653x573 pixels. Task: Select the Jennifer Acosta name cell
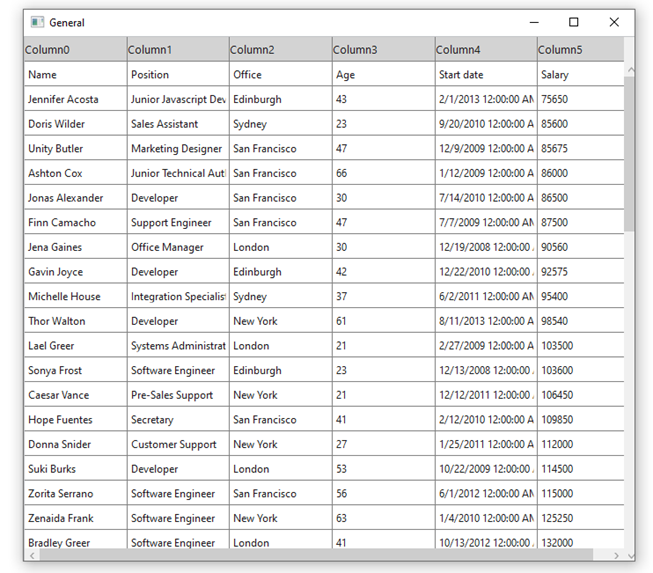pyautogui.click(x=75, y=100)
